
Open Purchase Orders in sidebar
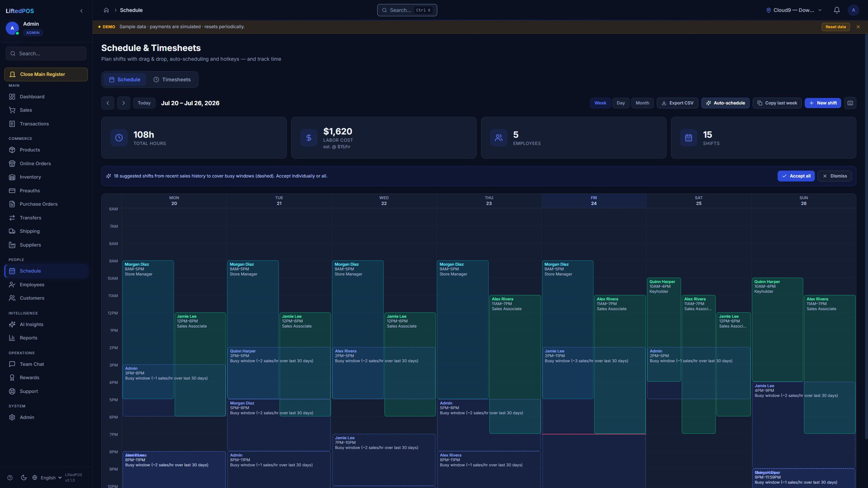[46, 204]
